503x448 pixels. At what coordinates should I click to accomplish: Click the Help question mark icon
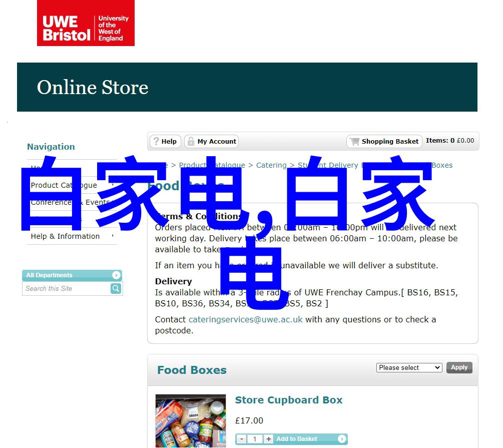[x=156, y=142]
